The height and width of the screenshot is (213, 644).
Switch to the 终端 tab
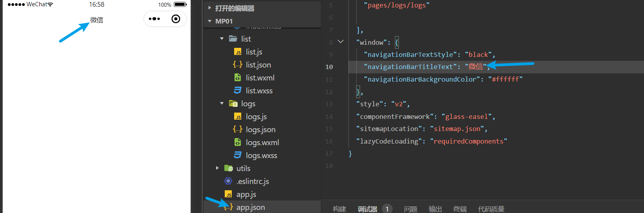tap(460, 209)
